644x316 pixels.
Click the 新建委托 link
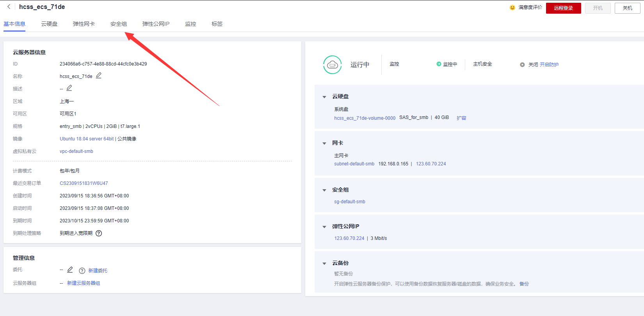click(x=98, y=271)
